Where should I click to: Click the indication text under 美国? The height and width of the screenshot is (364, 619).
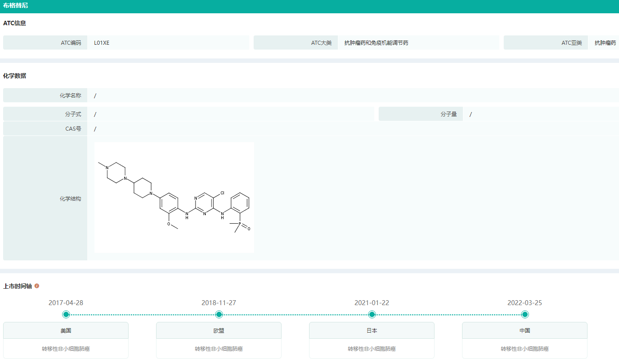(x=66, y=349)
